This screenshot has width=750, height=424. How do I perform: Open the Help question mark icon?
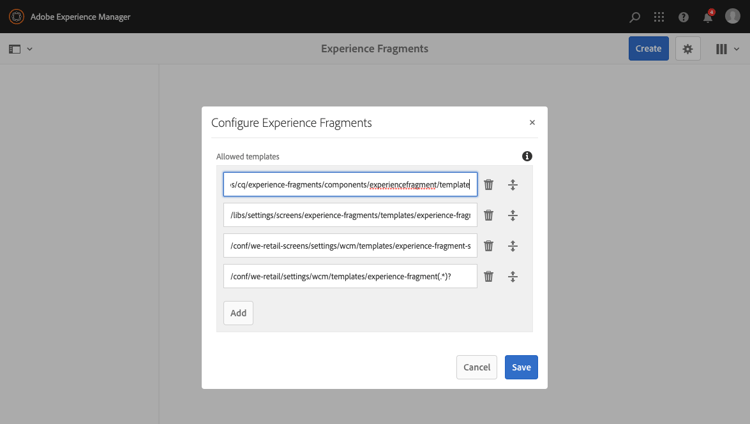click(684, 17)
